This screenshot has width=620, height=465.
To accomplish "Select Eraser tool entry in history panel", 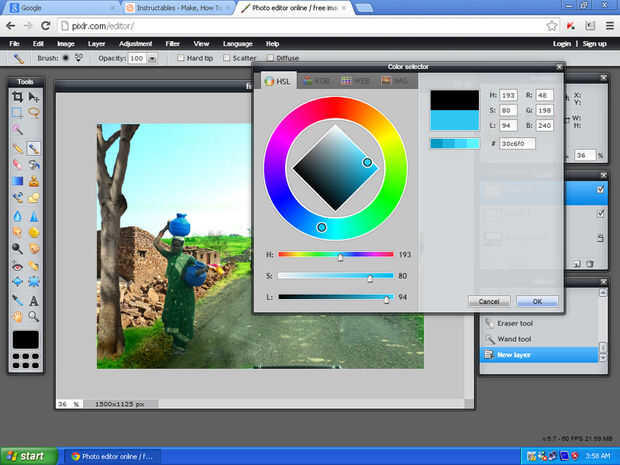I will (539, 323).
